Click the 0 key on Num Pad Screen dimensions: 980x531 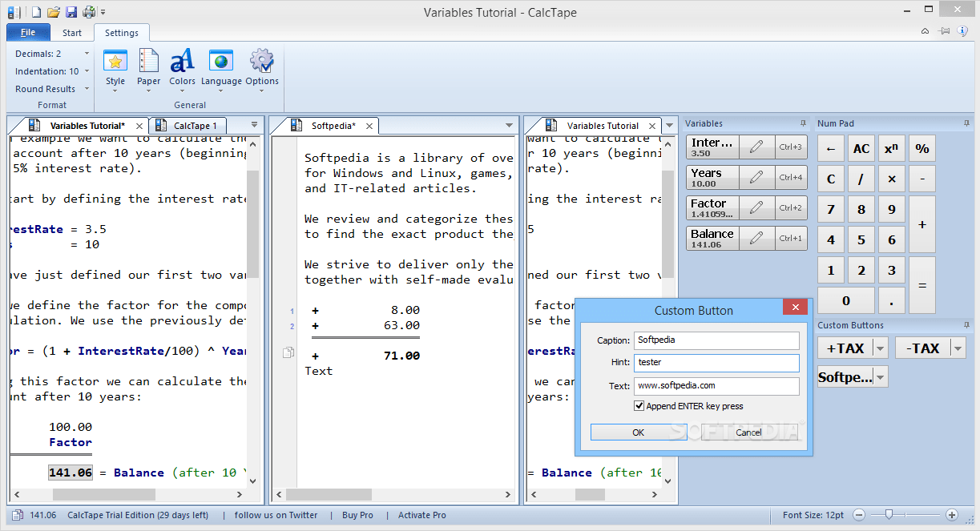(846, 301)
